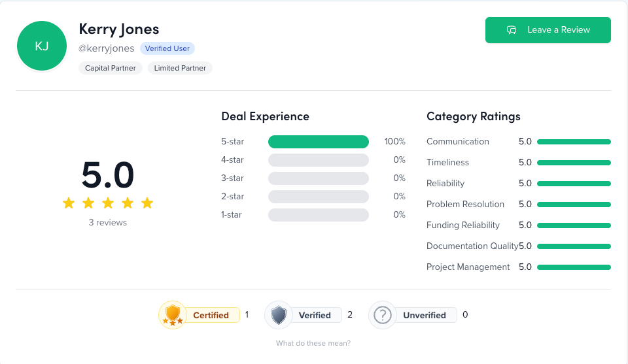Click the Category Ratings heading
Image resolution: width=628 pixels, height=364 pixels.
pyautogui.click(x=474, y=116)
